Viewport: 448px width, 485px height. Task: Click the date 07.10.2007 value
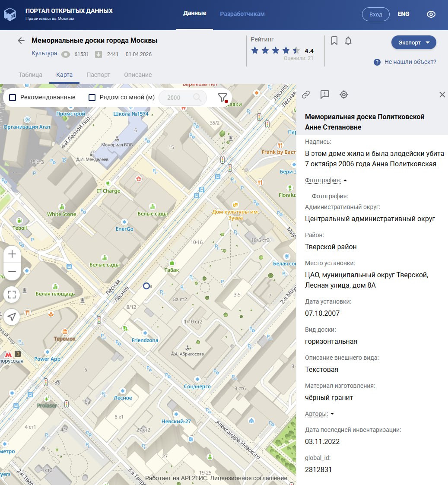tap(322, 314)
